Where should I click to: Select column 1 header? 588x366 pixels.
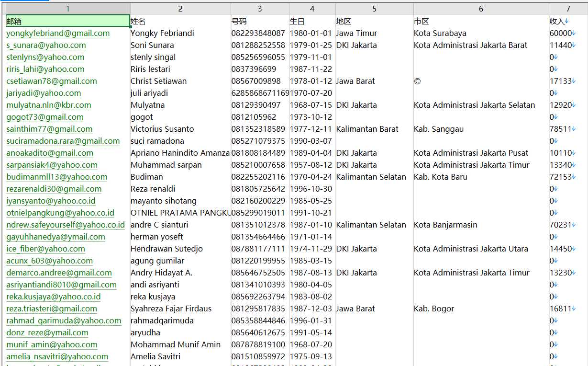(x=67, y=9)
